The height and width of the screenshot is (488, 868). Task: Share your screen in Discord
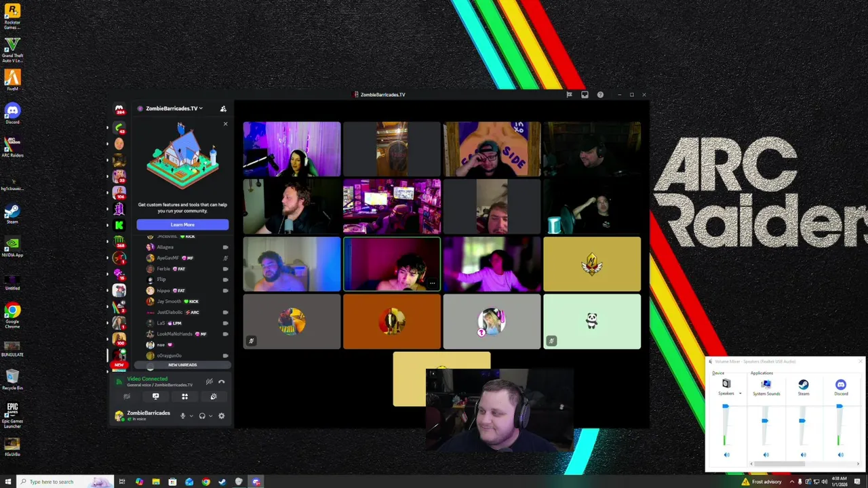pos(155,396)
